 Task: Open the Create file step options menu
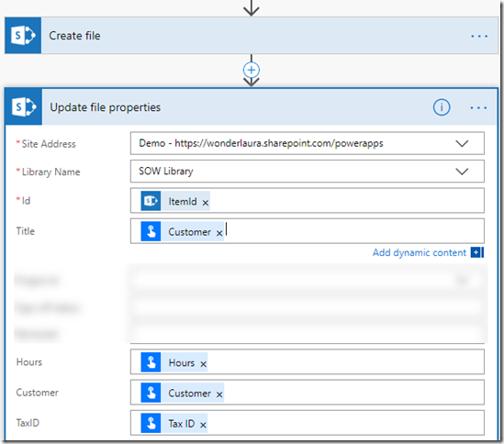479,37
